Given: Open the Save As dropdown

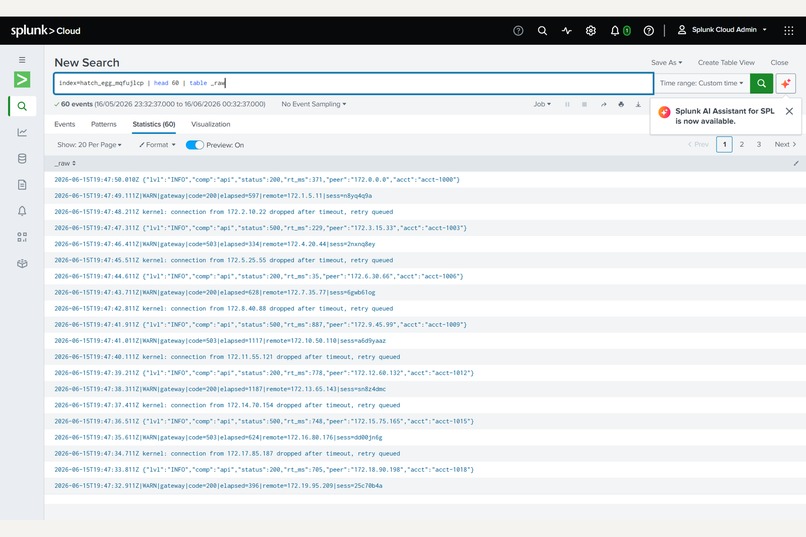Looking at the screenshot, I should pos(667,63).
